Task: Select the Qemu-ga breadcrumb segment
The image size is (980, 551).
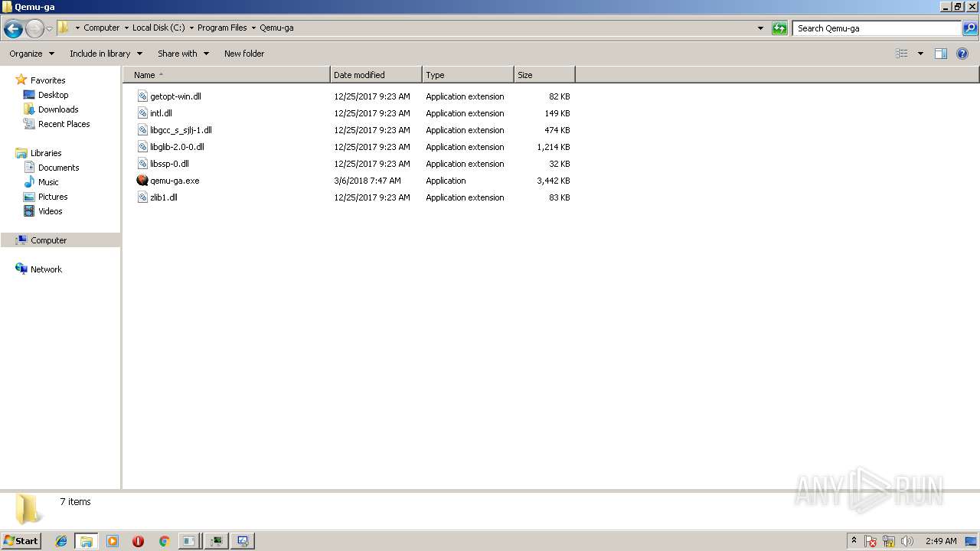Action: click(276, 28)
